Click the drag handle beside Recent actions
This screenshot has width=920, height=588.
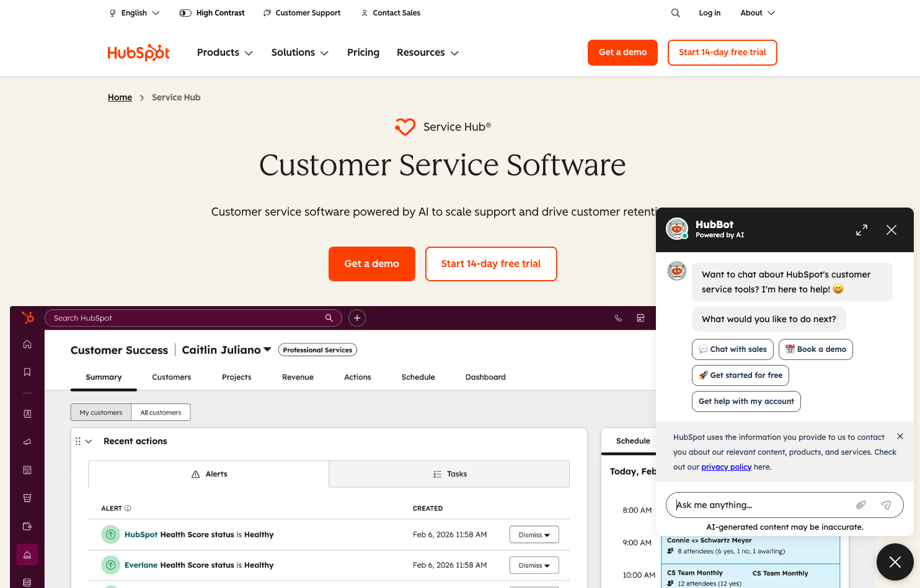click(x=78, y=441)
